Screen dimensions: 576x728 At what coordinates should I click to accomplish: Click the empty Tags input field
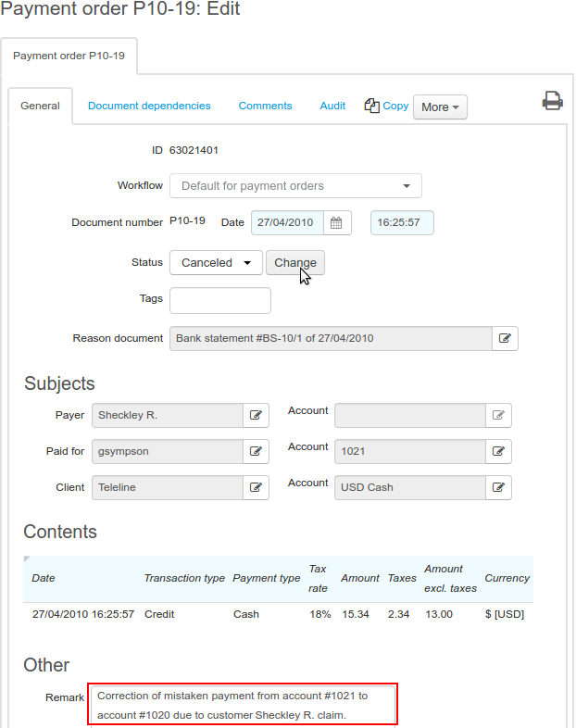220,300
